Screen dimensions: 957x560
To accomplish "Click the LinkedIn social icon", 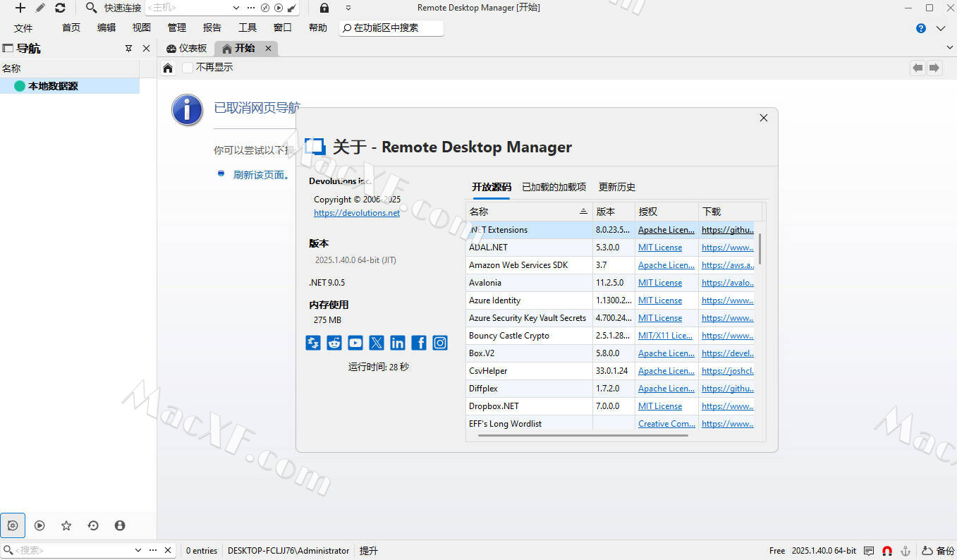I will tap(398, 343).
